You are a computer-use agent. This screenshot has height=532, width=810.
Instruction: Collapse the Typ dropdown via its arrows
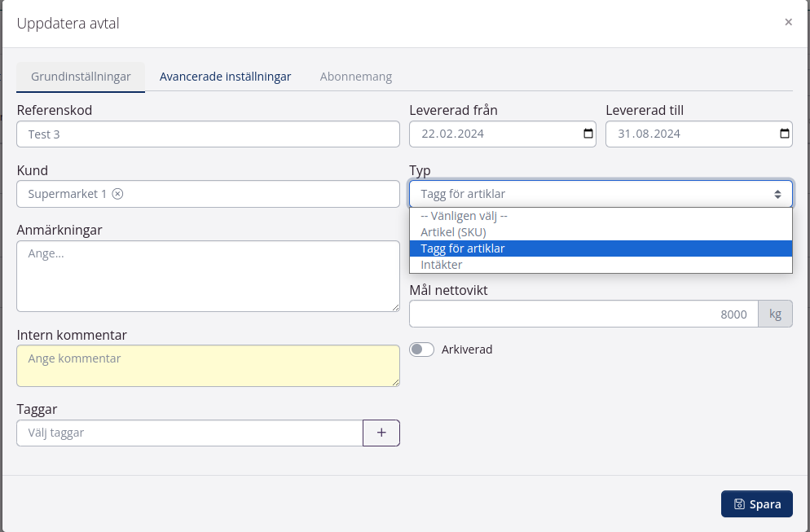[777, 194]
